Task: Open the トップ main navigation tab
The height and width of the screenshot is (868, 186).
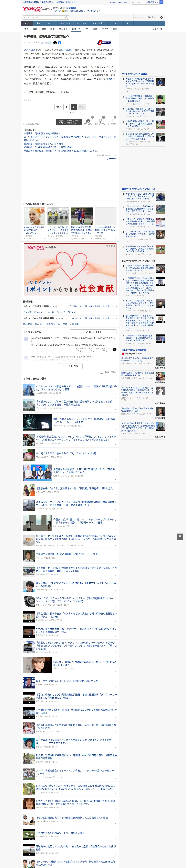Action: click(x=27, y=24)
